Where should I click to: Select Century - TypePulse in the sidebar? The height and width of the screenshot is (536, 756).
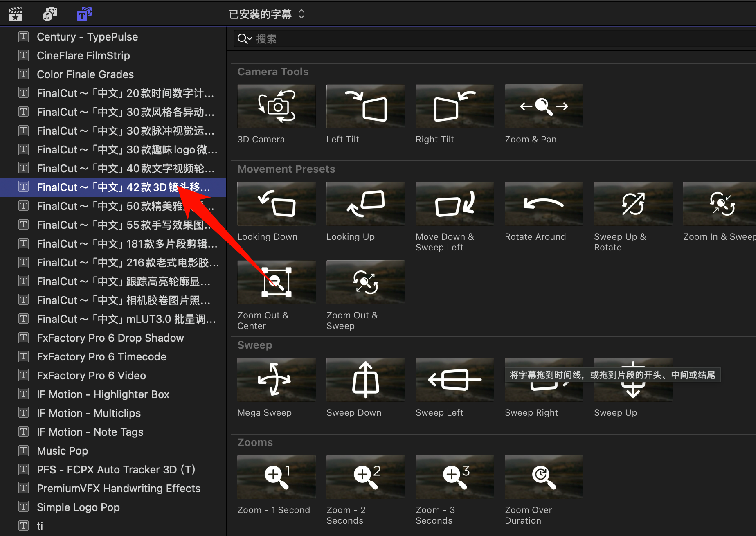pos(87,37)
